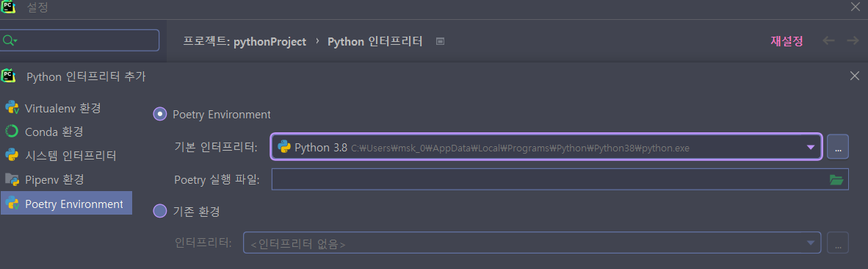Click the Conda green ring icon
Viewport: 868px width, 269px height.
(x=12, y=132)
